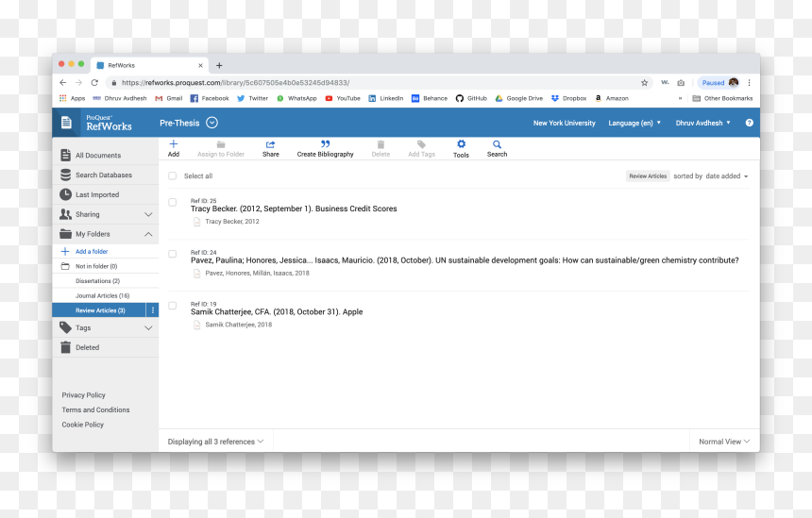Open the help question mark icon

(750, 124)
